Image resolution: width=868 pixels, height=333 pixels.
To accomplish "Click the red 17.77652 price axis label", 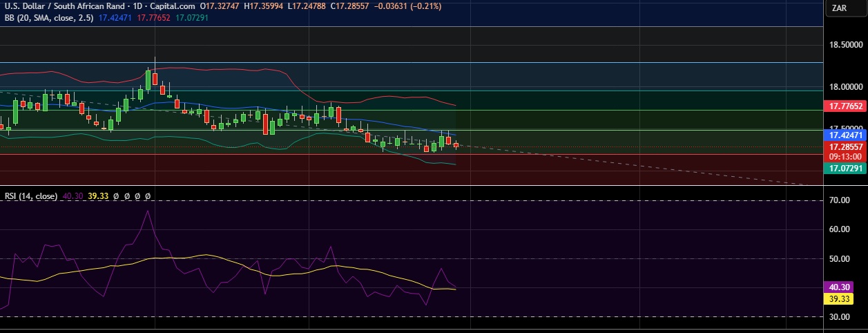I will click(x=845, y=106).
